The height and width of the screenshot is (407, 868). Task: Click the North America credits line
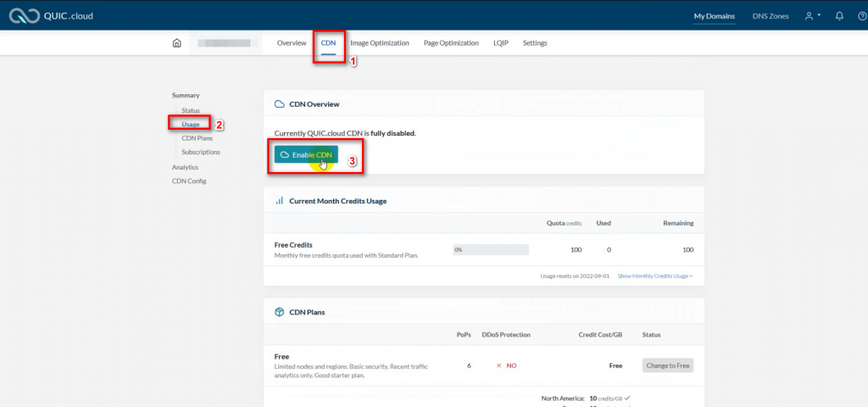tap(587, 399)
